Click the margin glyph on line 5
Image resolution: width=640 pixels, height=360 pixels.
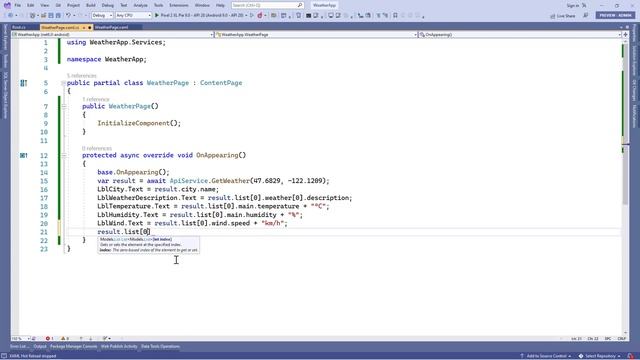coord(24,83)
